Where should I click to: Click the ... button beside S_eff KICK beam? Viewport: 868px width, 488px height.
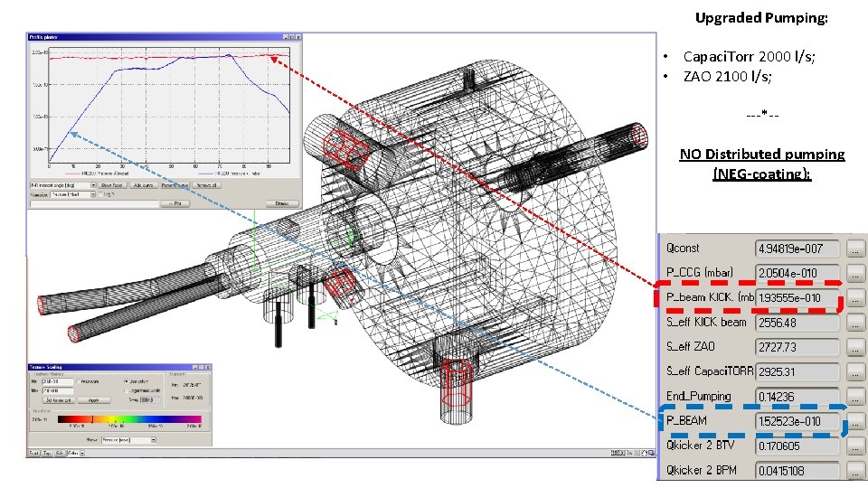854,323
